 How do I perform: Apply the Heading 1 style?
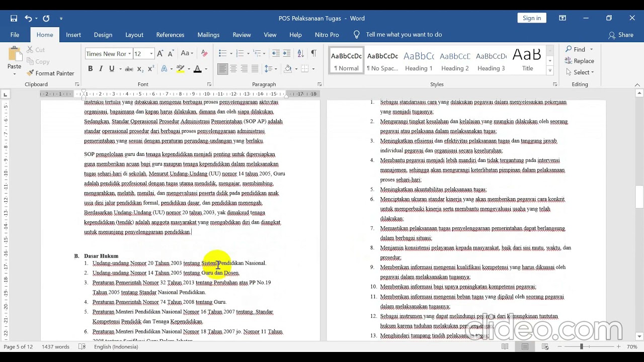point(419,61)
